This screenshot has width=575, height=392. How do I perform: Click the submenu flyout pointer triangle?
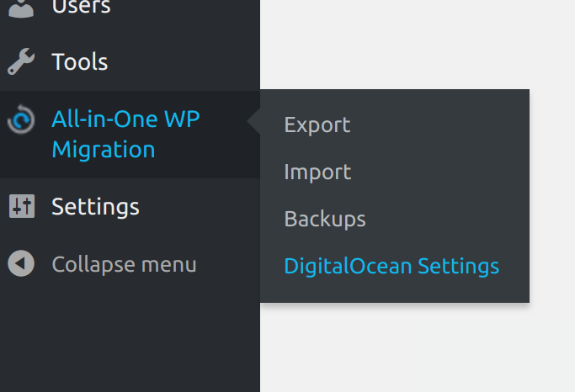[253, 122]
